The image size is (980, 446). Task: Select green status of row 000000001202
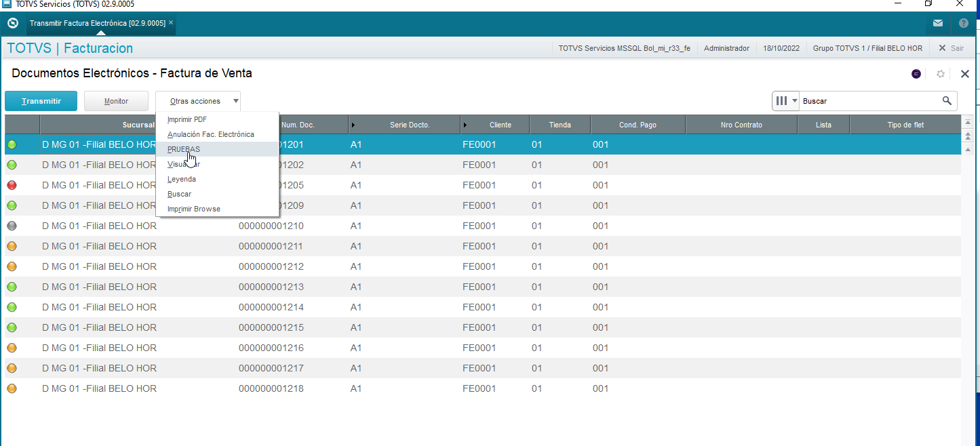[12, 165]
